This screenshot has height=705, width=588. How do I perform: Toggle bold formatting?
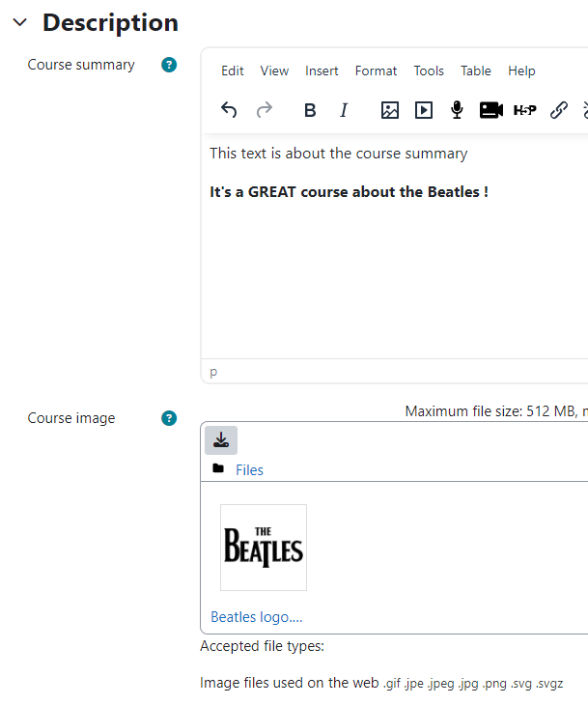tap(310, 110)
